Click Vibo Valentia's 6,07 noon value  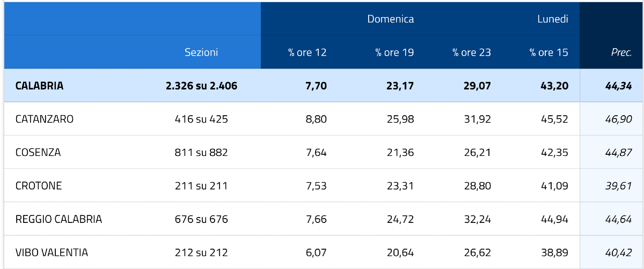[316, 252]
